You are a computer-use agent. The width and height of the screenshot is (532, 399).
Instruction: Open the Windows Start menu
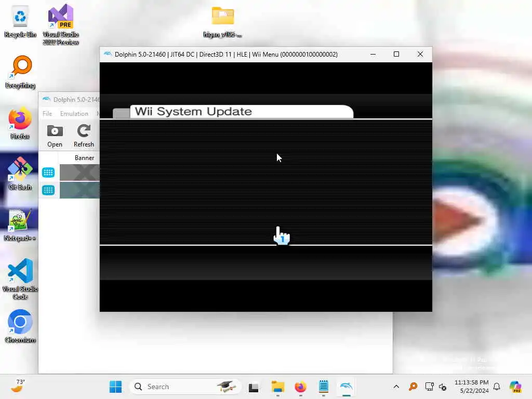point(115,387)
